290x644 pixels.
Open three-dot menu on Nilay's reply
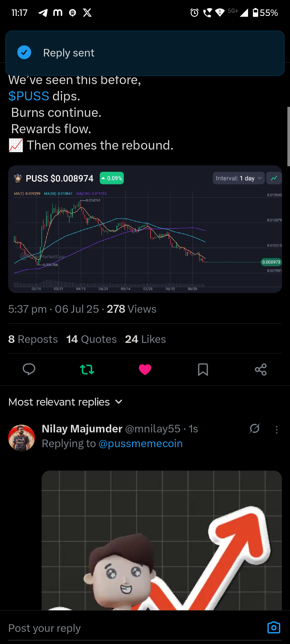pyautogui.click(x=276, y=430)
